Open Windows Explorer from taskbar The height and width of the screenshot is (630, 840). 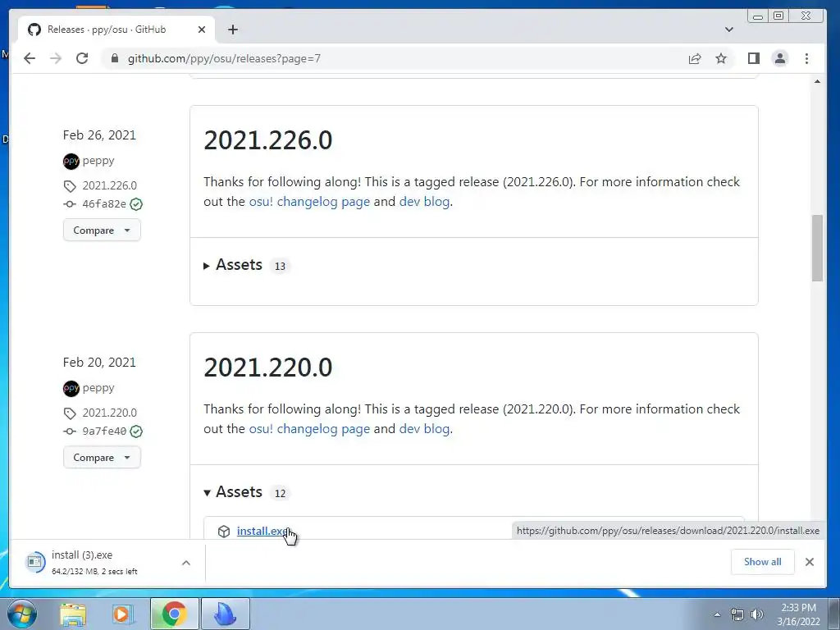click(x=73, y=614)
